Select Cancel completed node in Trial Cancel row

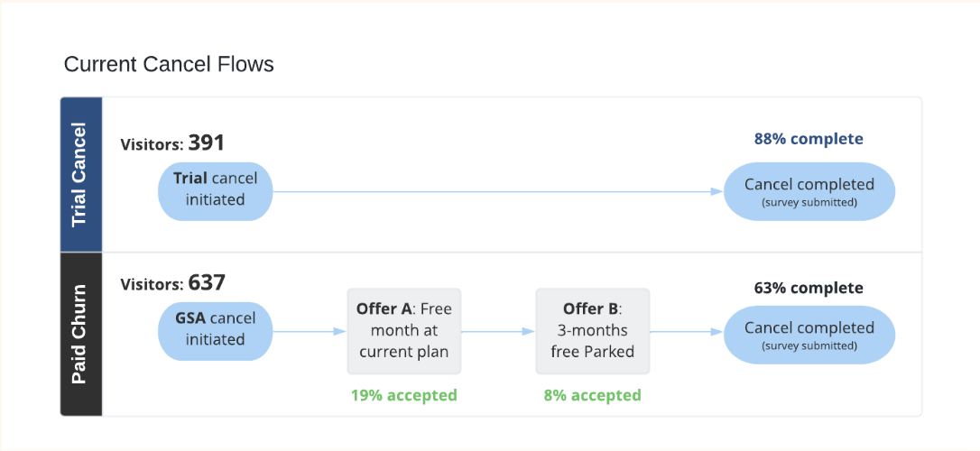[809, 191]
